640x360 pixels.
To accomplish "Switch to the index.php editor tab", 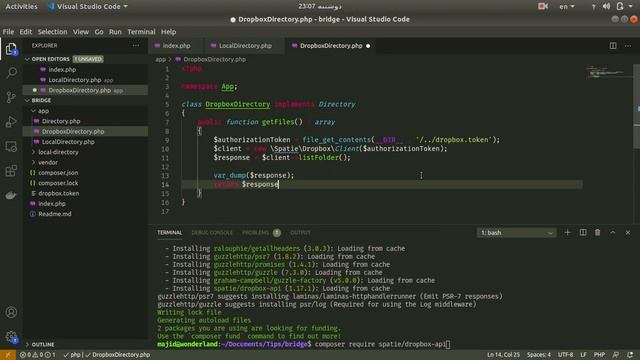I will pos(176,46).
